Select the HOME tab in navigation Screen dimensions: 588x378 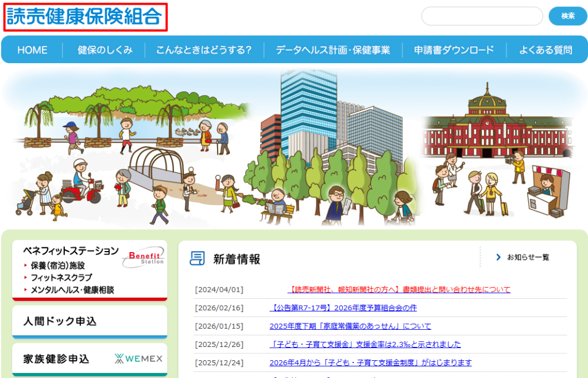point(32,49)
